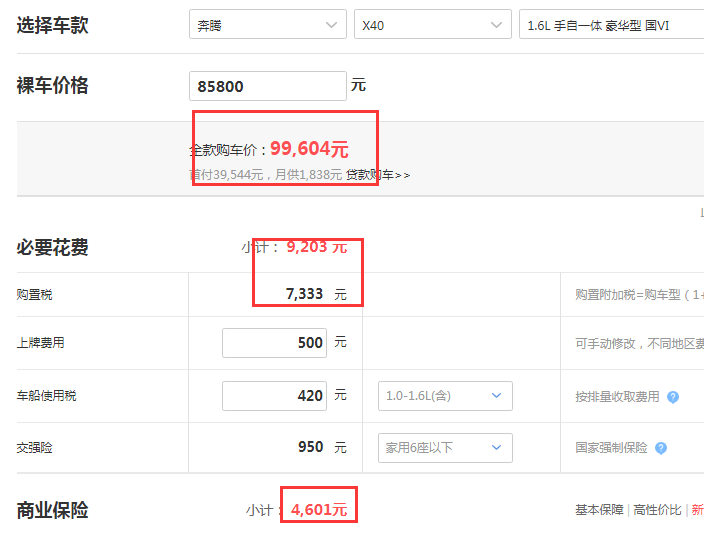Viewport: 704px width, 534px height.
Task: Open the 奔腾 brand dropdown
Action: pos(268,24)
